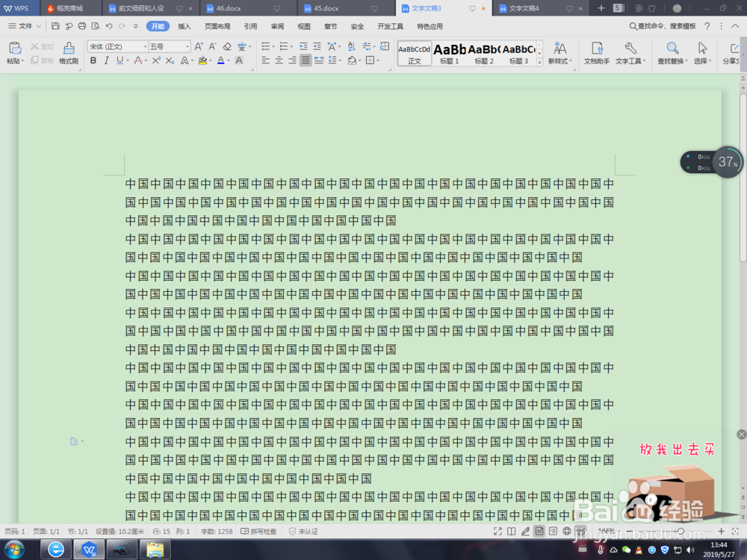Click the search commands box 查找命令
This screenshot has width=747, height=560.
tap(663, 26)
